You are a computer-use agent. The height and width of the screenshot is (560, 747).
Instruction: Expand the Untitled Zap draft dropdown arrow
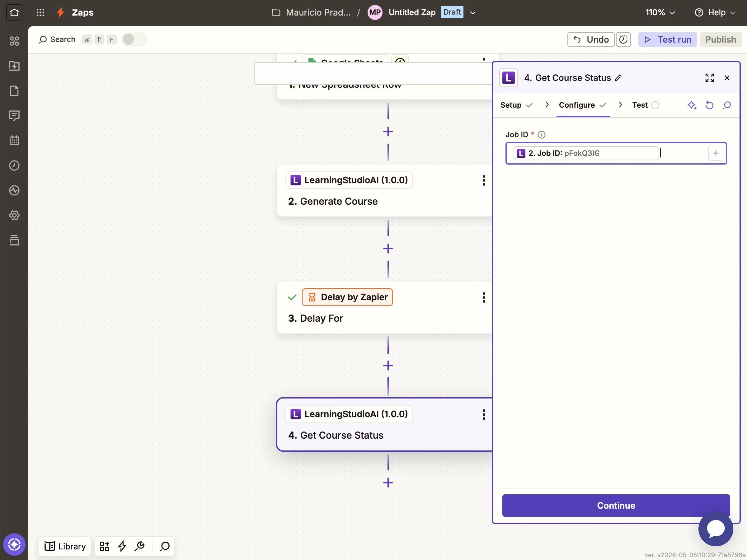[473, 13]
